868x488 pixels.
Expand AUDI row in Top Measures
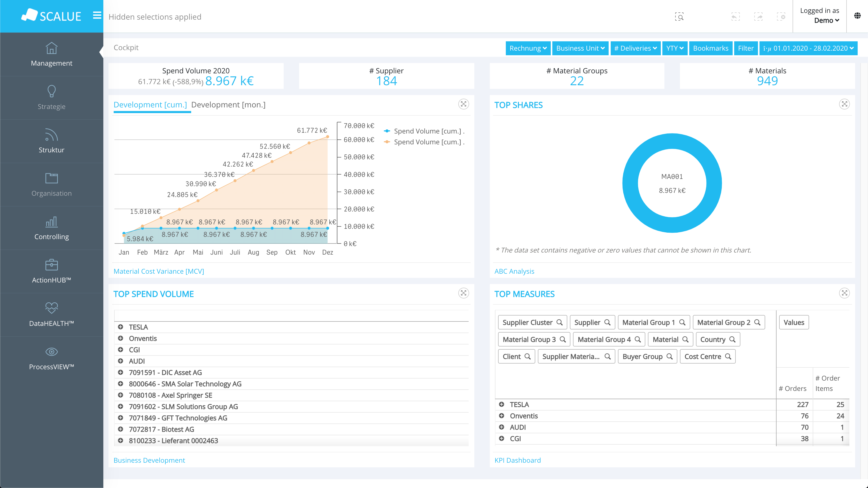(x=502, y=427)
